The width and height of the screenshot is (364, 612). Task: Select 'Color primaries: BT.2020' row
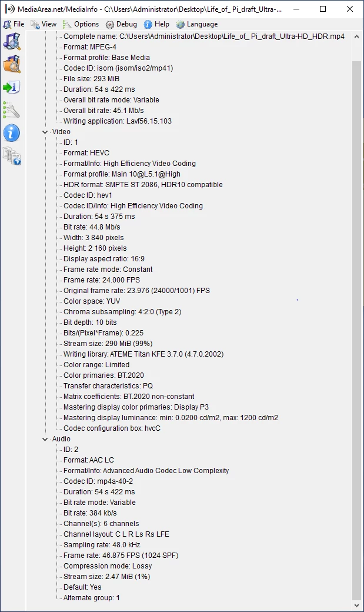103,375
